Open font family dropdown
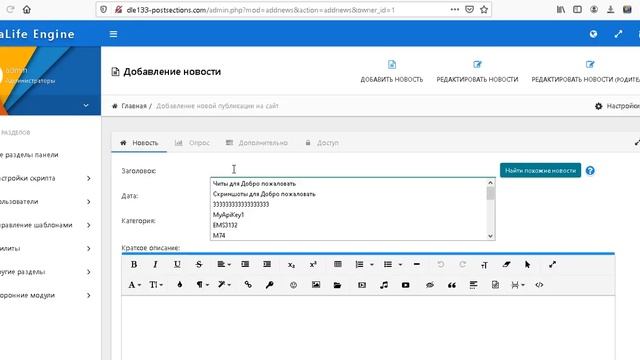Image resolution: width=640 pixels, height=360 pixels. (x=135, y=285)
